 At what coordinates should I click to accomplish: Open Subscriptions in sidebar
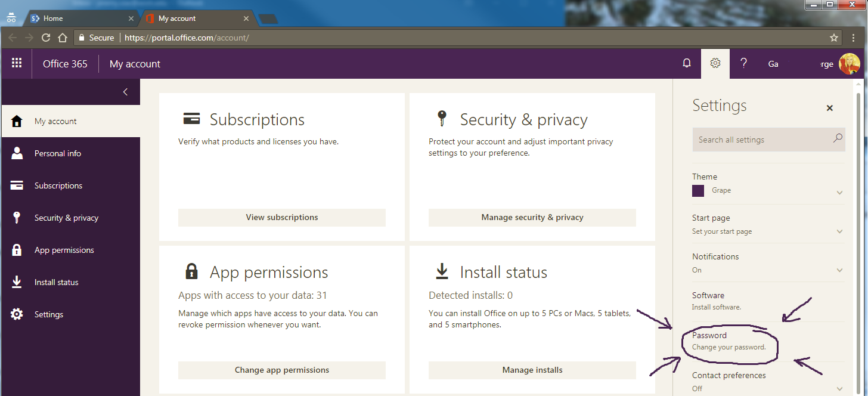tap(71, 185)
